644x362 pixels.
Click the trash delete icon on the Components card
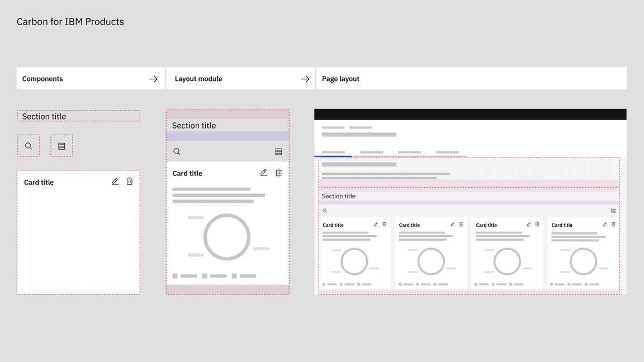pos(129,181)
